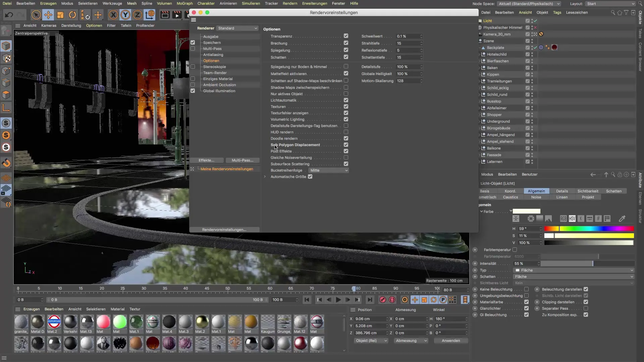Open the Objekt (Rel) dropdown
644x362 pixels.
[371, 341]
